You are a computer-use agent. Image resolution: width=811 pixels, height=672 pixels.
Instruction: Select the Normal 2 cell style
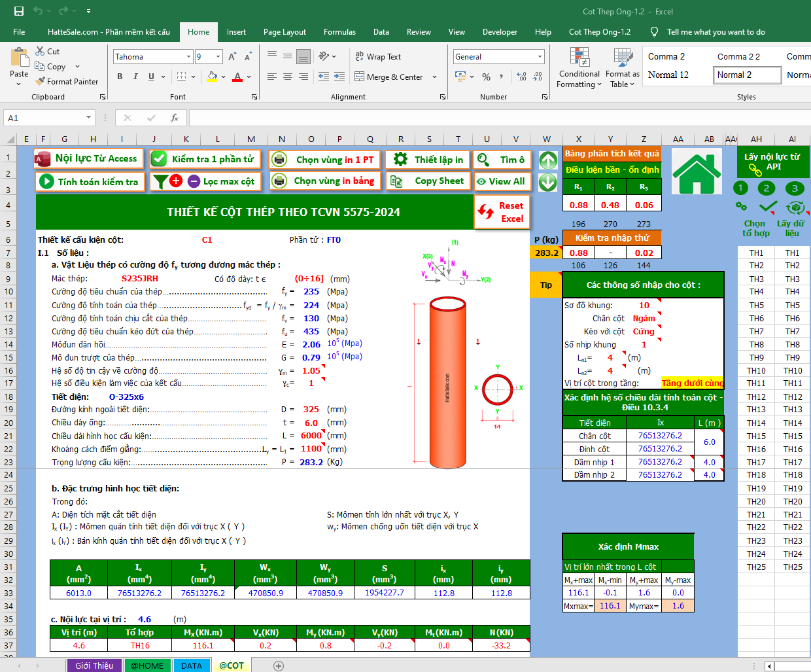[x=747, y=75]
